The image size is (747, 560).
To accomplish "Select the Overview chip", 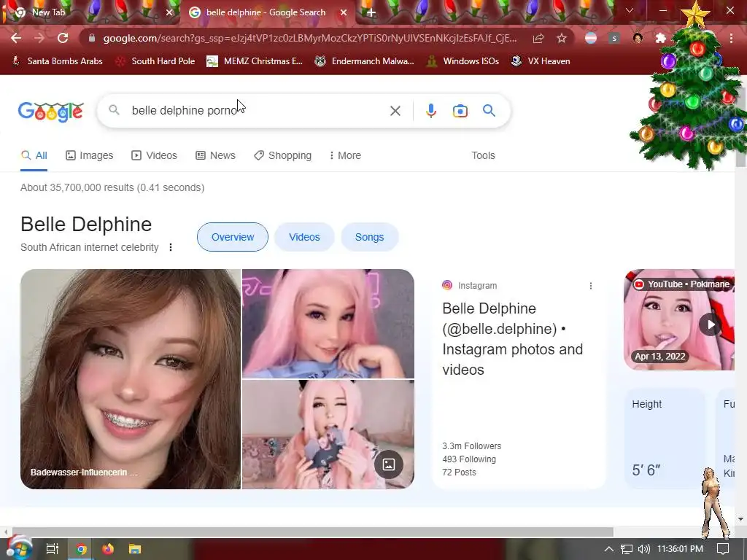I will 233,237.
